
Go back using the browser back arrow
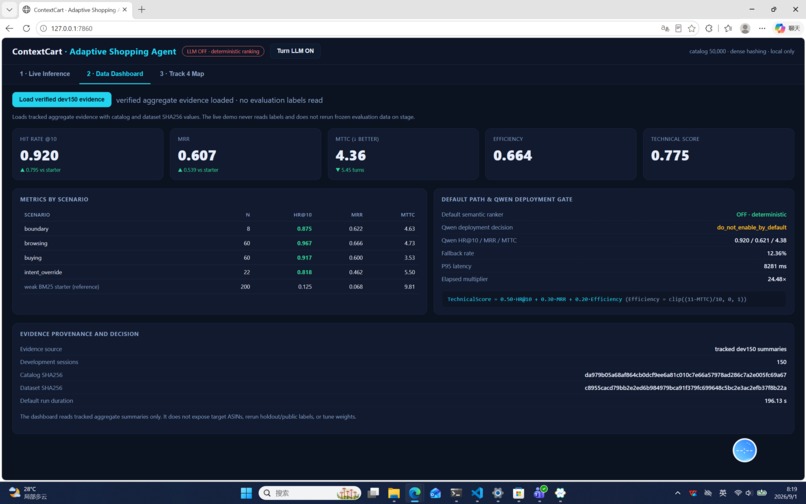[x=9, y=28]
